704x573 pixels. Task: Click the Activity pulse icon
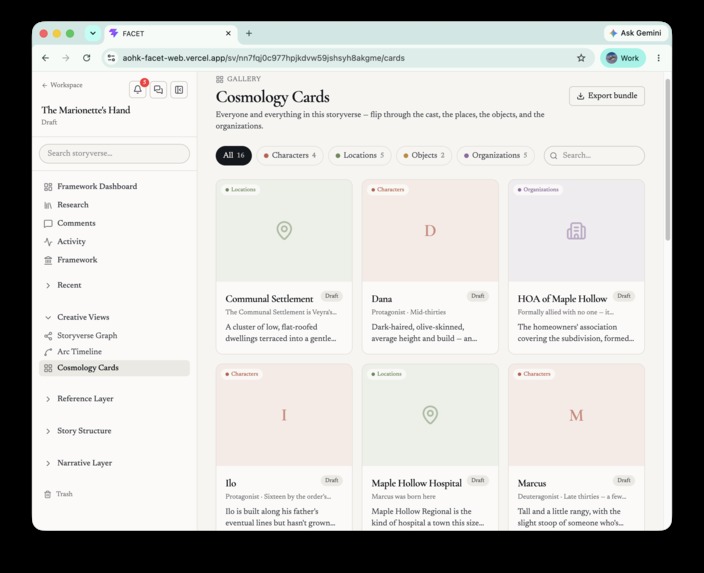click(48, 242)
